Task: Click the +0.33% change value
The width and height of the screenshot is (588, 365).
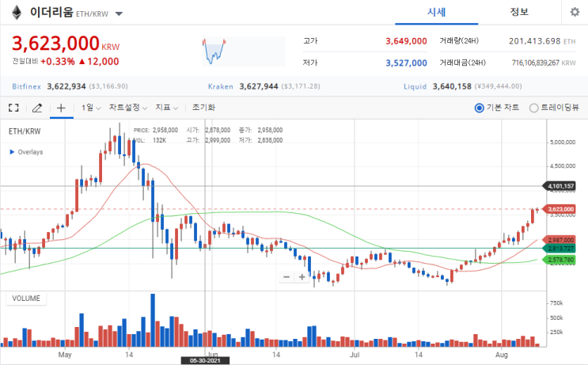Action: click(x=57, y=62)
